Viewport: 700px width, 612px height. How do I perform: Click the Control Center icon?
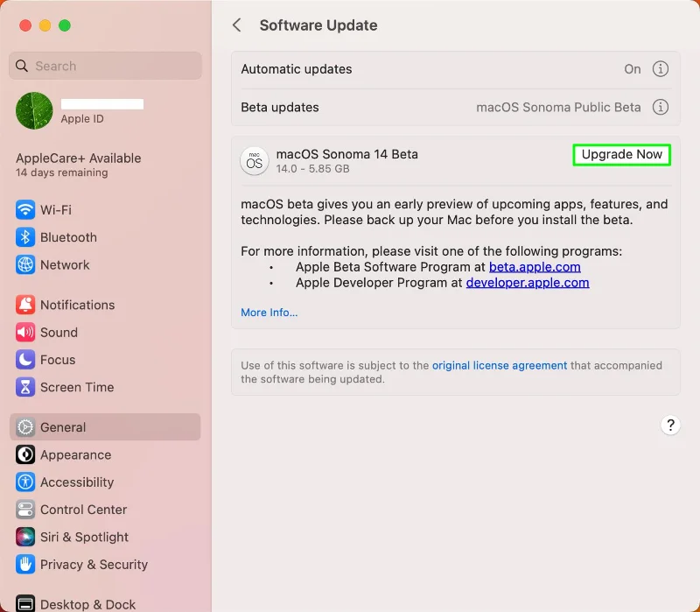tap(25, 510)
